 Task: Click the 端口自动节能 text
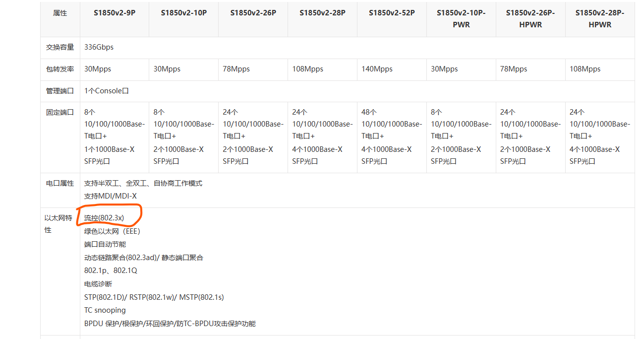[x=105, y=244]
